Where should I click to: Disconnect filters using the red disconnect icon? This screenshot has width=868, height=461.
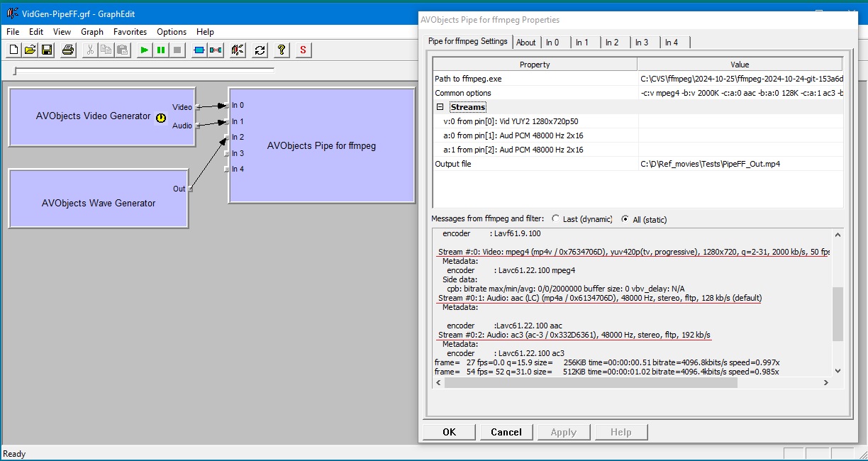(x=216, y=50)
